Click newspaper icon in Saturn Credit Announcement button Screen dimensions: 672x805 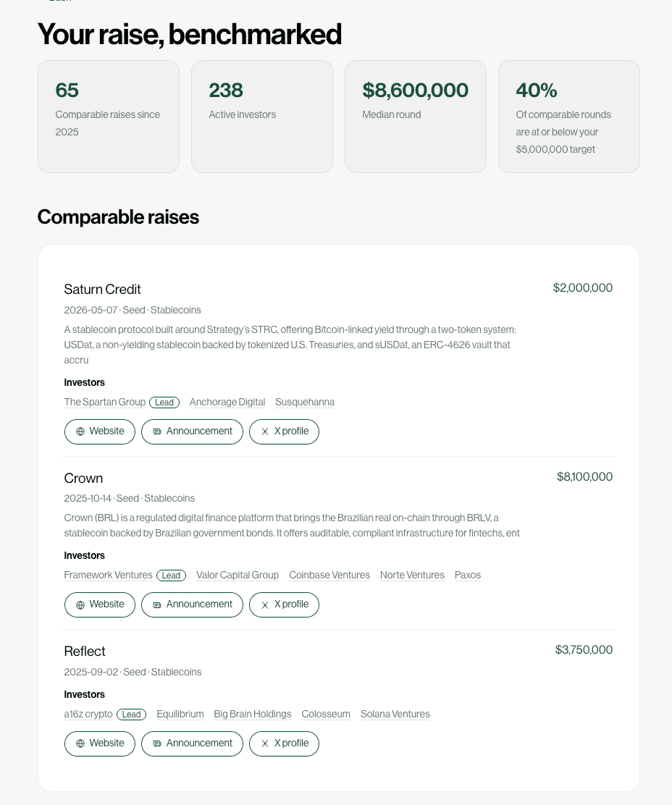point(157,431)
